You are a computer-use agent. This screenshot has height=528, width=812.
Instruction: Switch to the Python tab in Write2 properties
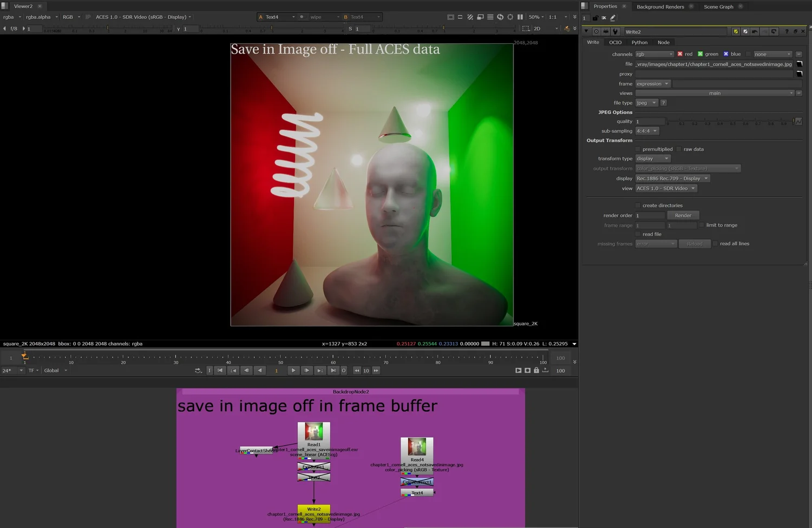click(639, 42)
